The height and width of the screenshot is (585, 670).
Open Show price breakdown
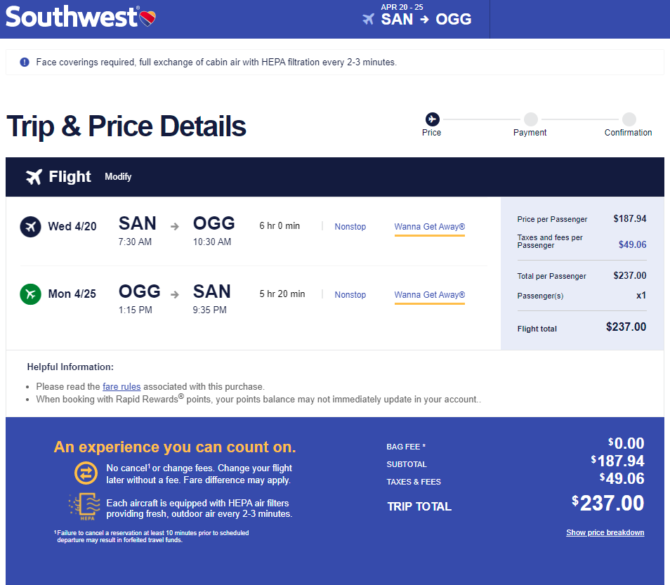click(x=605, y=532)
